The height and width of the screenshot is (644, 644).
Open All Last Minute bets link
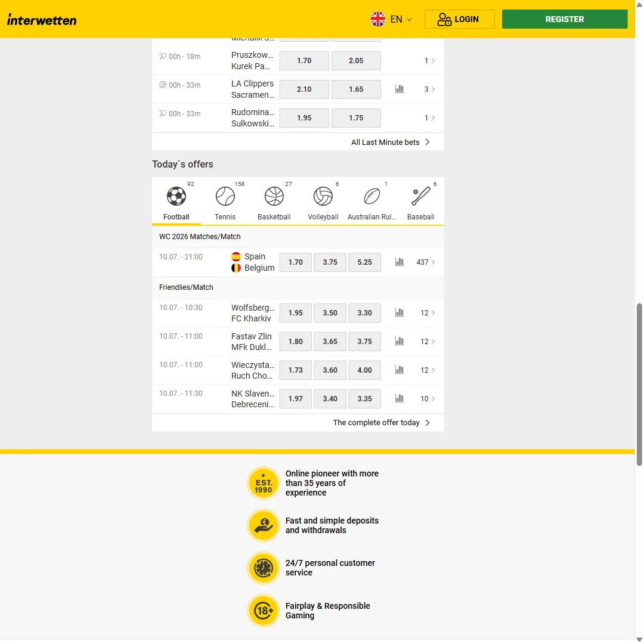point(390,142)
